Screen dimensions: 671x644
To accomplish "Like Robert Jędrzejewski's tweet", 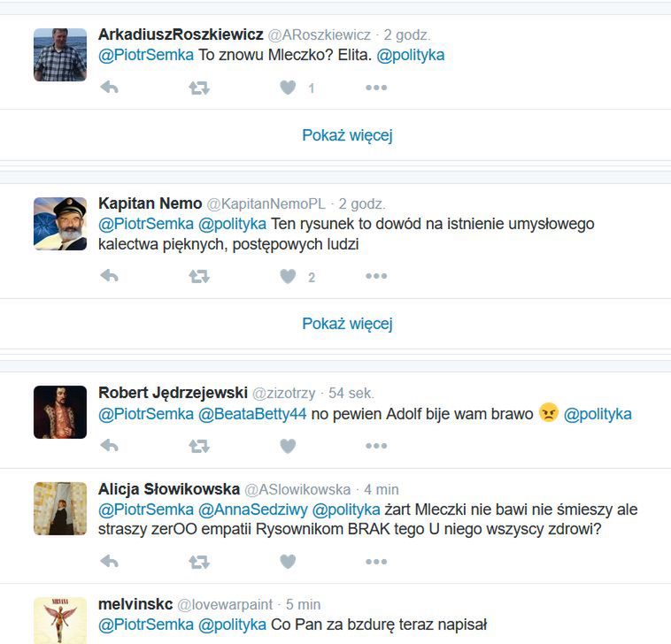I will [x=288, y=446].
